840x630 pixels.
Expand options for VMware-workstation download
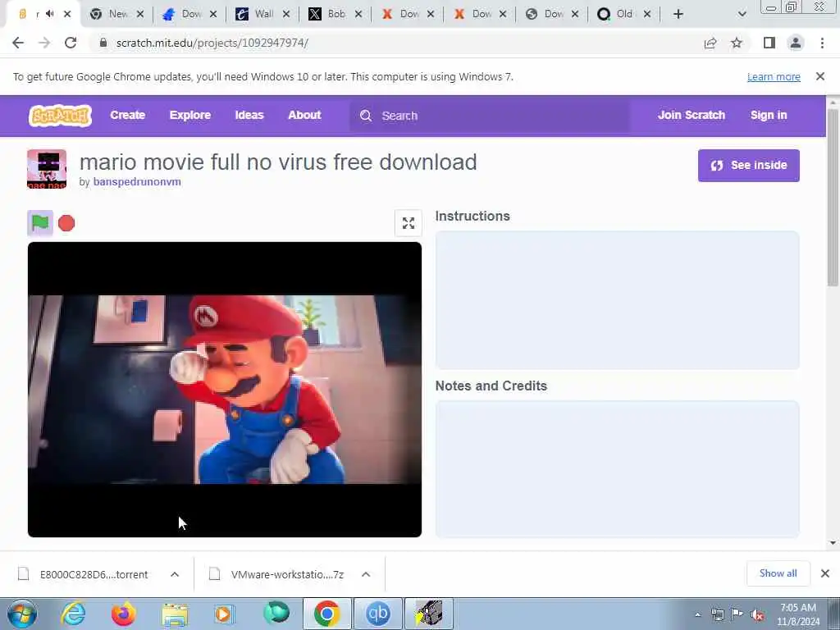pos(366,574)
